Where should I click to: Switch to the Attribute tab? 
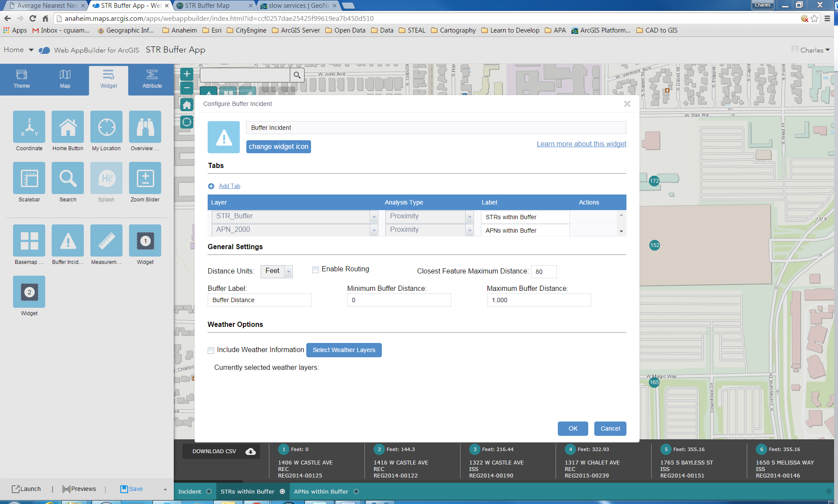tap(152, 80)
